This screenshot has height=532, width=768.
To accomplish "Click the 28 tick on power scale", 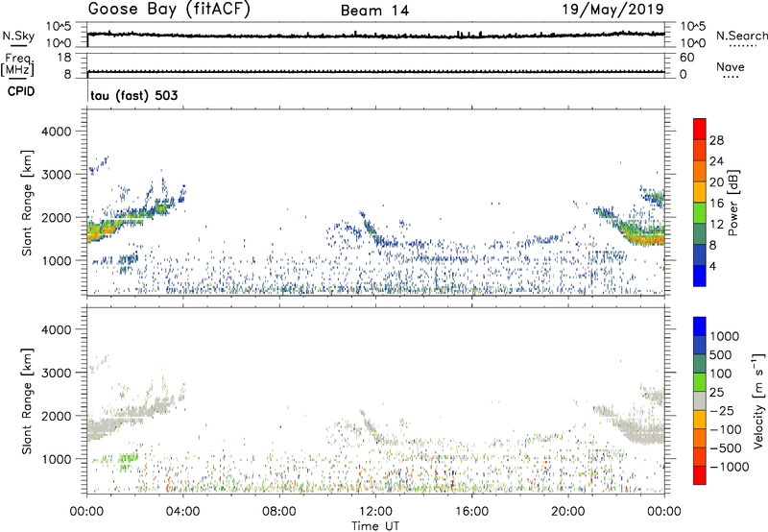I will [x=716, y=140].
